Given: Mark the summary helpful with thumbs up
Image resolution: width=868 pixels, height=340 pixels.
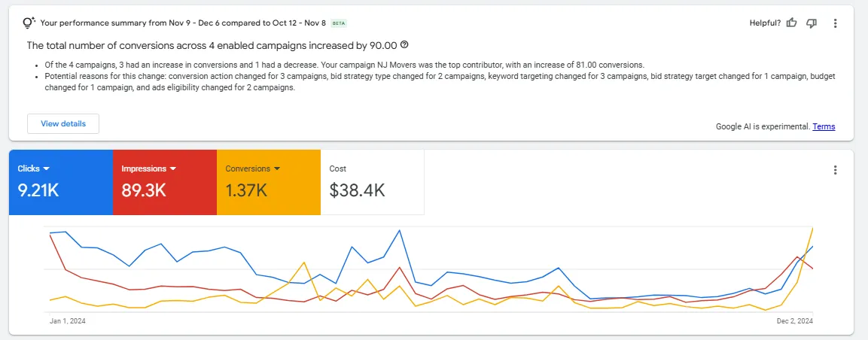Looking at the screenshot, I should tap(791, 23).
